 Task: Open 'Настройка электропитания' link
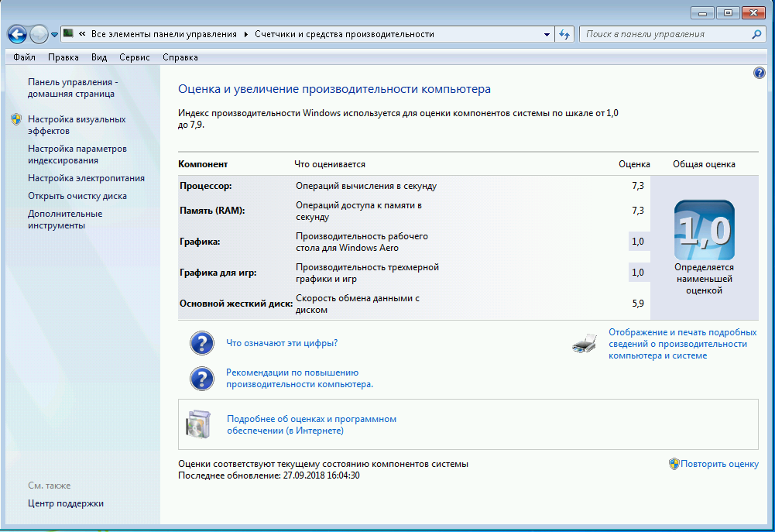pos(86,178)
